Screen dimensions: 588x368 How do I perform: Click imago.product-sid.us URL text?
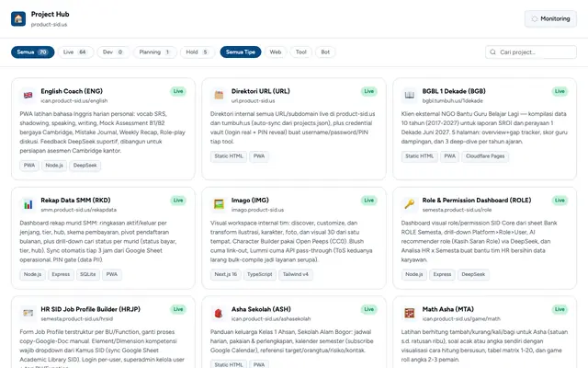click(257, 210)
